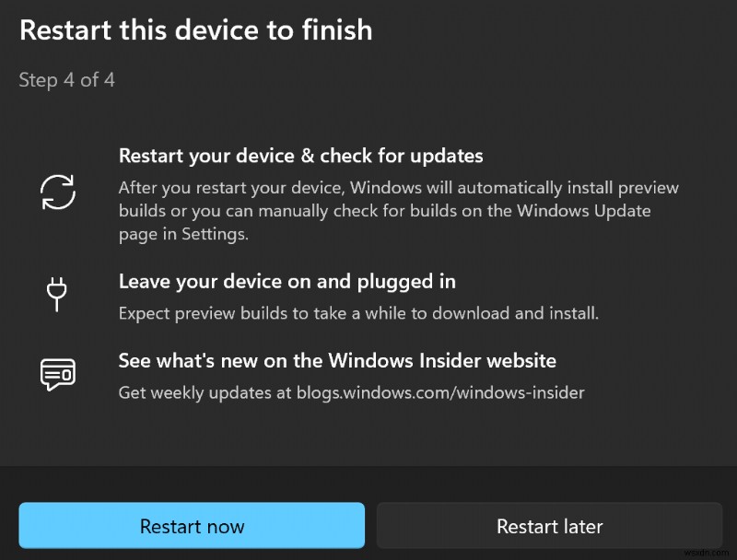
Task: Click the refresh icon beside update instructions
Action: pyautogui.click(x=57, y=192)
